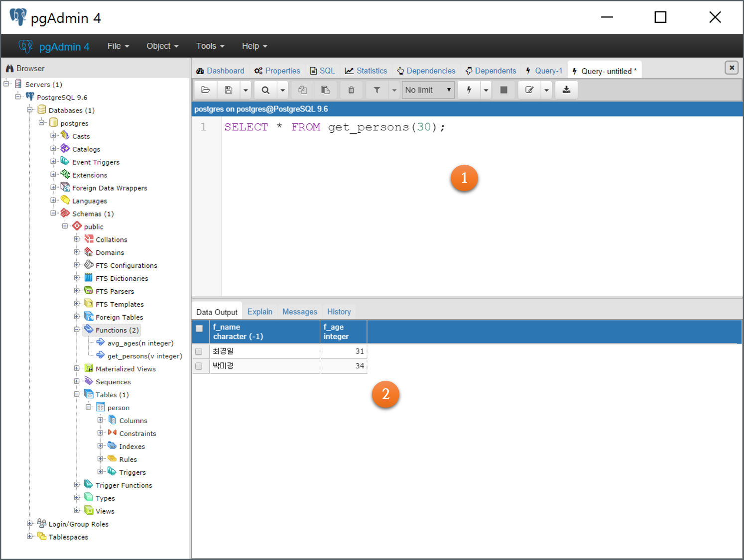Click the f_name column header

tap(265, 332)
